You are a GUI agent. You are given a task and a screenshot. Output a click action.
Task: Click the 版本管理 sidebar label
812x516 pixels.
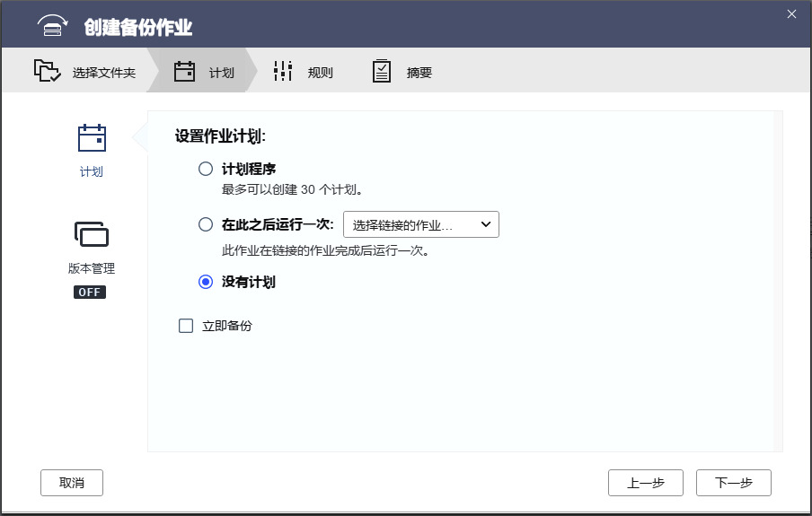pyautogui.click(x=92, y=268)
